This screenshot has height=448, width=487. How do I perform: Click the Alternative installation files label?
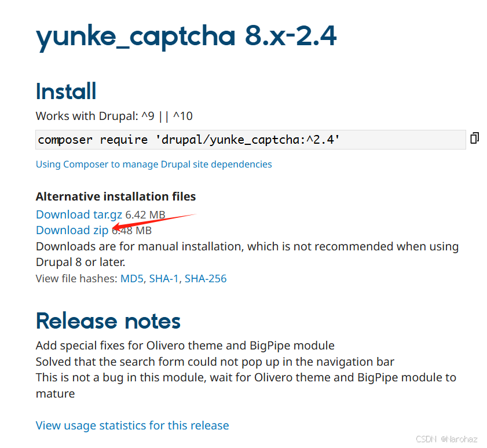click(x=115, y=196)
